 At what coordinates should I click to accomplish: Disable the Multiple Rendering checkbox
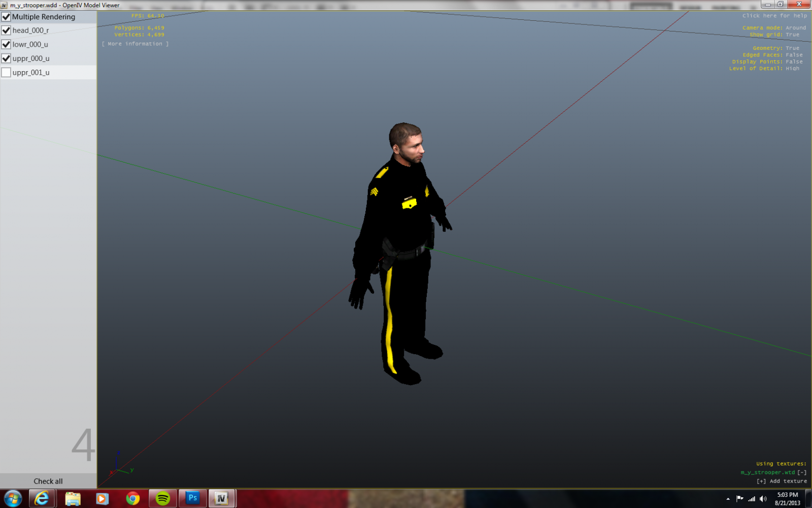(7, 17)
